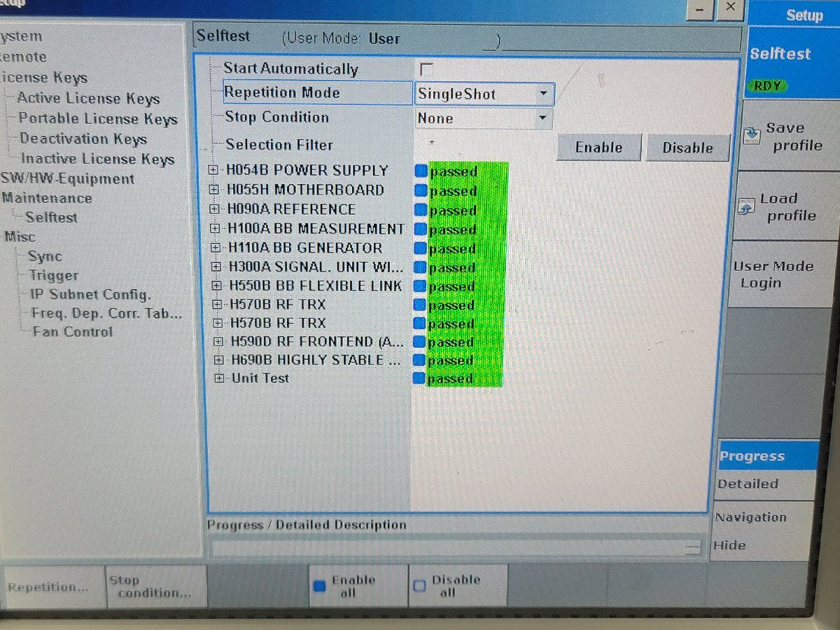Expand the H100A BB MEASUREMENT node
Screen dimensions: 840x630
point(216,229)
